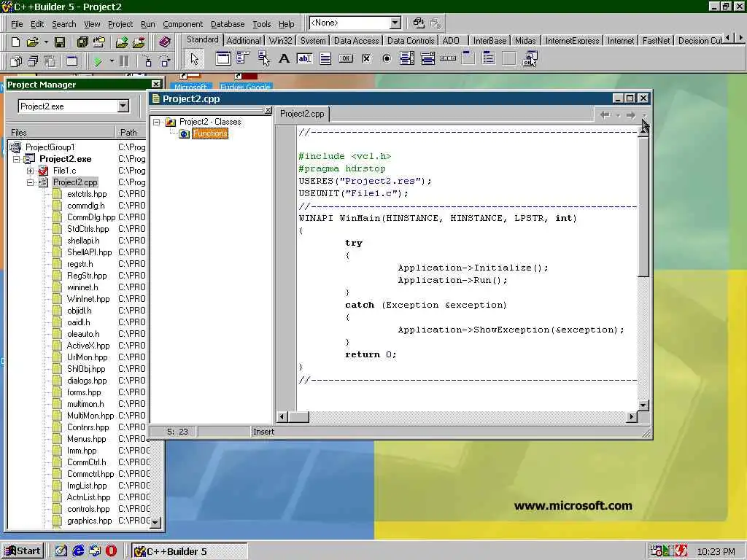This screenshot has height=560, width=747.
Task: Select the RadioButton component icon
Action: (387, 58)
